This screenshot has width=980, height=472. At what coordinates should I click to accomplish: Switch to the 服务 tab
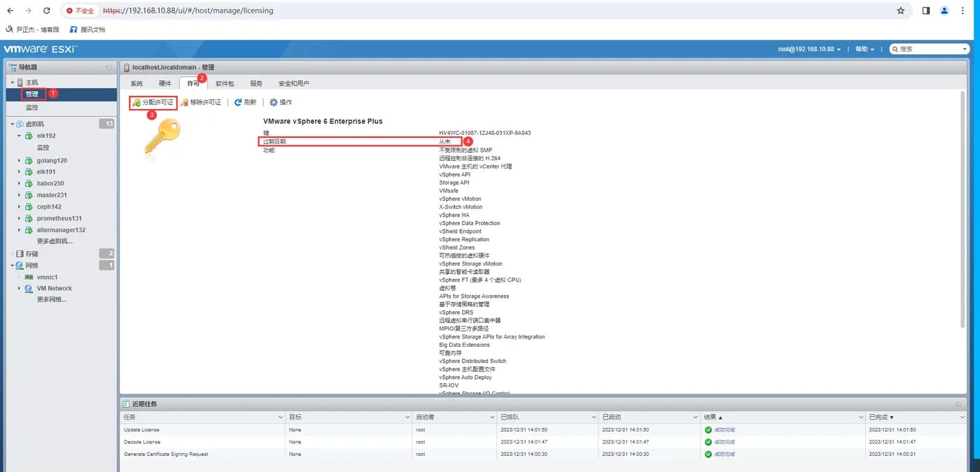point(256,83)
